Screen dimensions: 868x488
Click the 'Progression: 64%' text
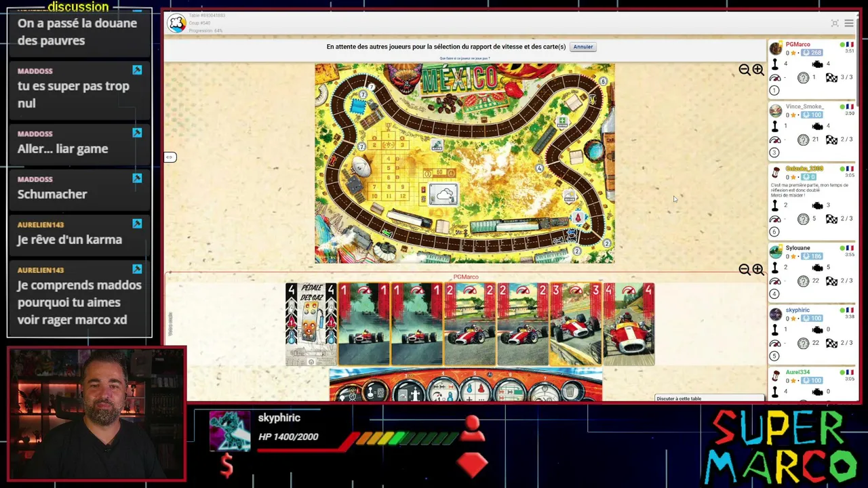click(x=205, y=31)
